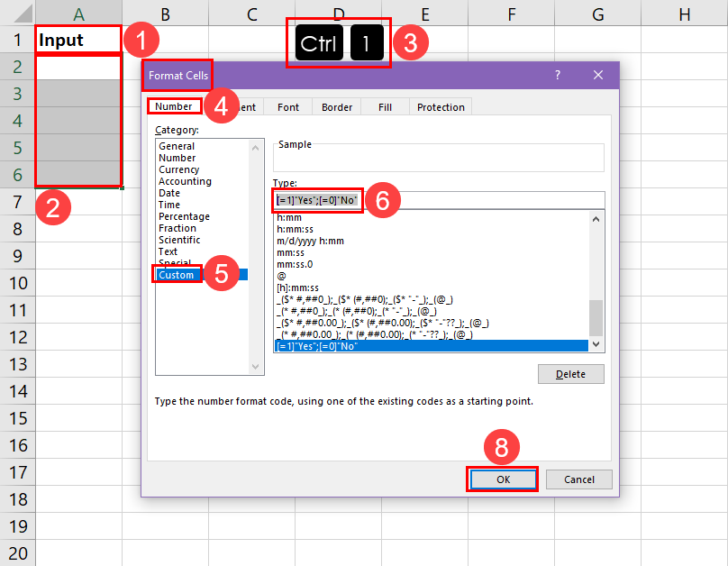Click the Sample preview box
Image resolution: width=728 pixels, height=566 pixels.
438,159
